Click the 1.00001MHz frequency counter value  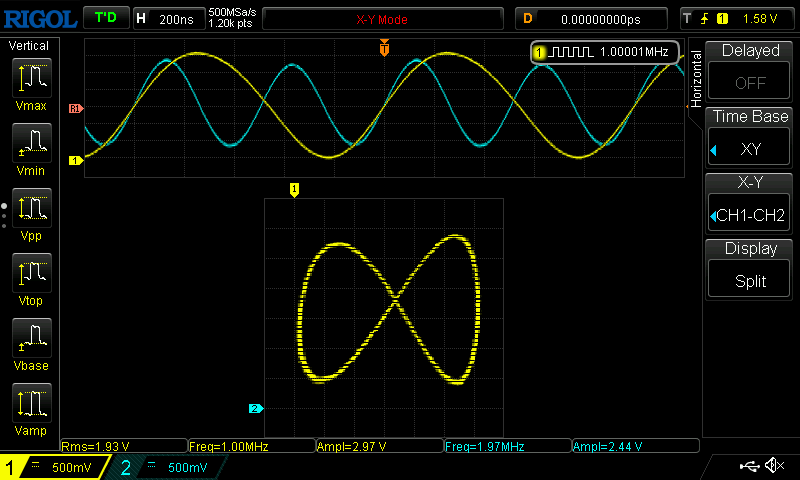coord(634,52)
